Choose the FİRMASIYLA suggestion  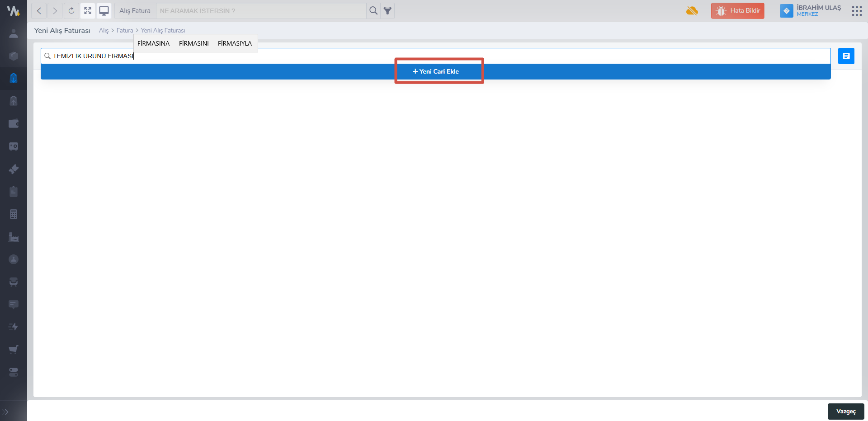(x=235, y=43)
